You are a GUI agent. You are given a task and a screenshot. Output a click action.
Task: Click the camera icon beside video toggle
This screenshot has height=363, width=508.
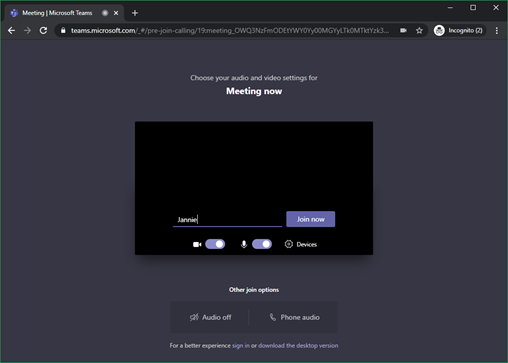pyautogui.click(x=197, y=244)
